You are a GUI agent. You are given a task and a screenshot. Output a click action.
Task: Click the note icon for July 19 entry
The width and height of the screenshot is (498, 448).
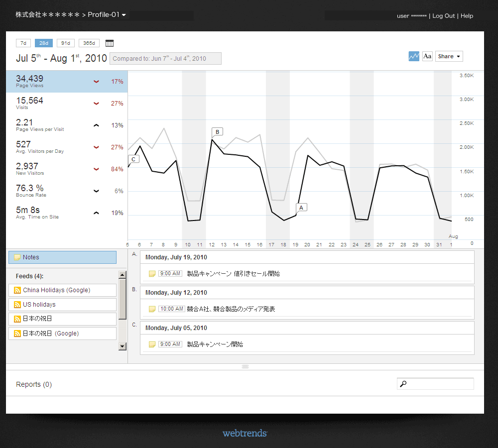click(x=152, y=274)
